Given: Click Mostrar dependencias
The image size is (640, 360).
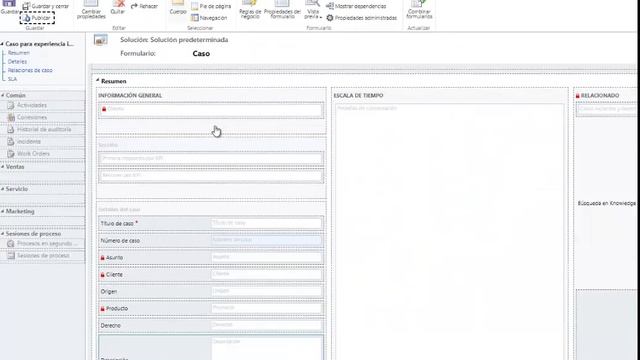Looking at the screenshot, I should pyautogui.click(x=356, y=6).
